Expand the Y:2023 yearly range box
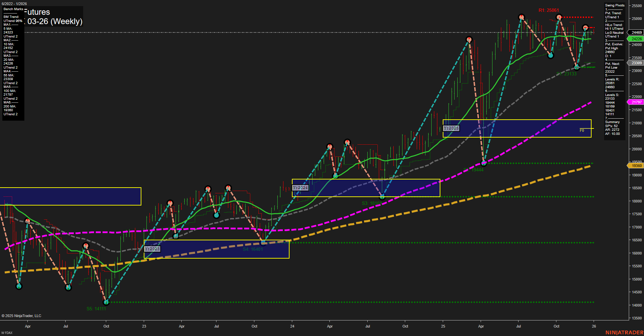The width and height of the screenshot is (644, 336). click(x=152, y=248)
